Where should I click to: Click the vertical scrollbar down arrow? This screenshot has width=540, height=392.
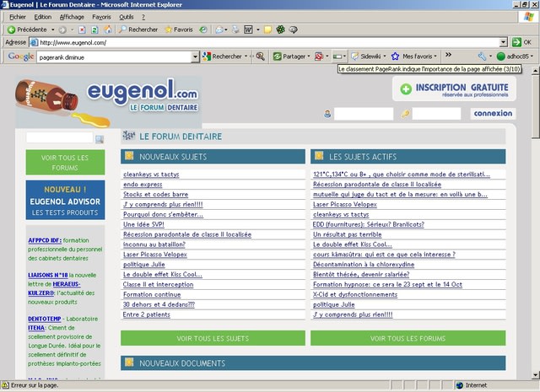tap(535, 375)
